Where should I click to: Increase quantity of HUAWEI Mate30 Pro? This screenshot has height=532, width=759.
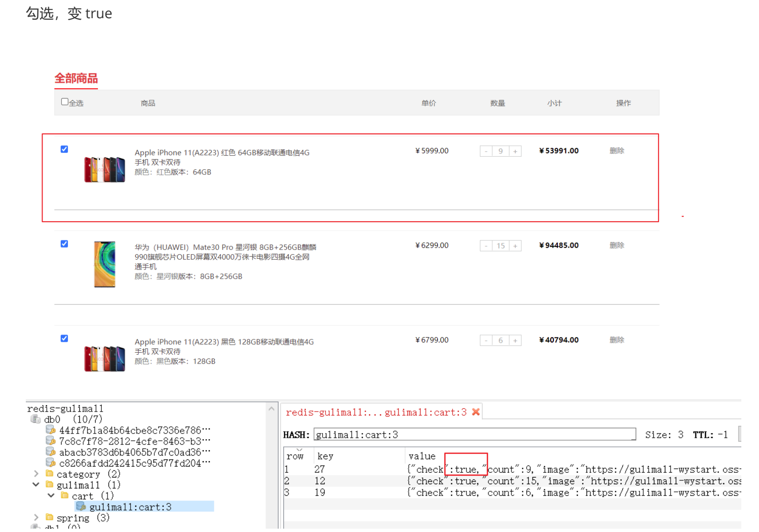pyautogui.click(x=515, y=246)
